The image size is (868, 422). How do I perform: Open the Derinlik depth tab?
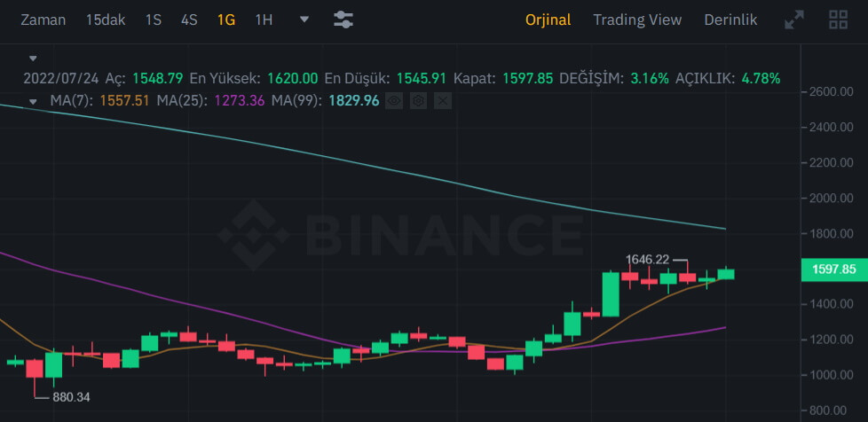[730, 20]
